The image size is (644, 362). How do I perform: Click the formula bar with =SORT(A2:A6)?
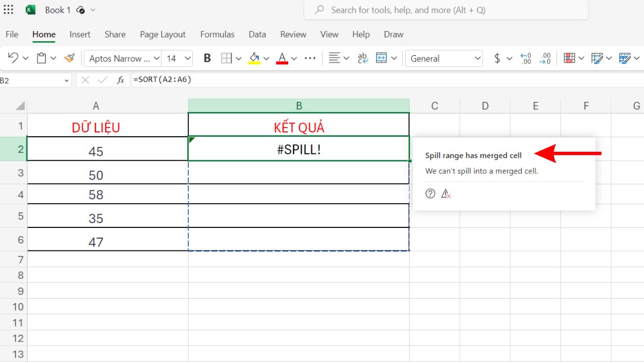(x=386, y=80)
